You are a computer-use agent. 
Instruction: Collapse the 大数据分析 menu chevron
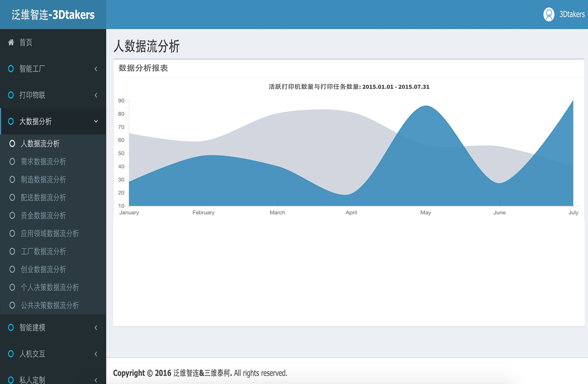pos(96,121)
